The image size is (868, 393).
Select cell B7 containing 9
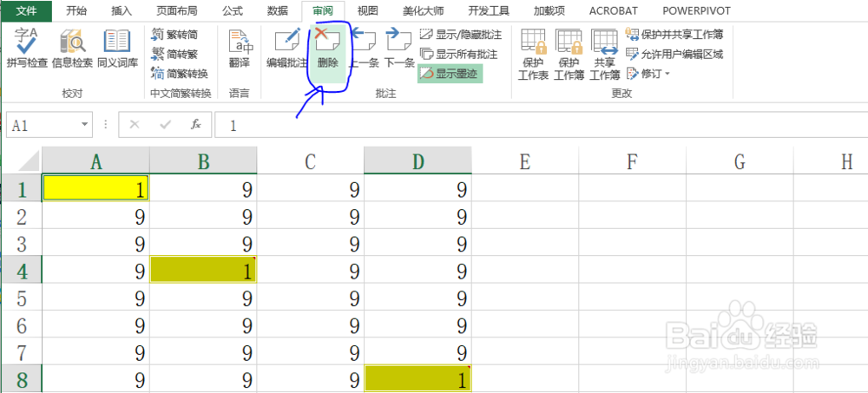(x=203, y=351)
